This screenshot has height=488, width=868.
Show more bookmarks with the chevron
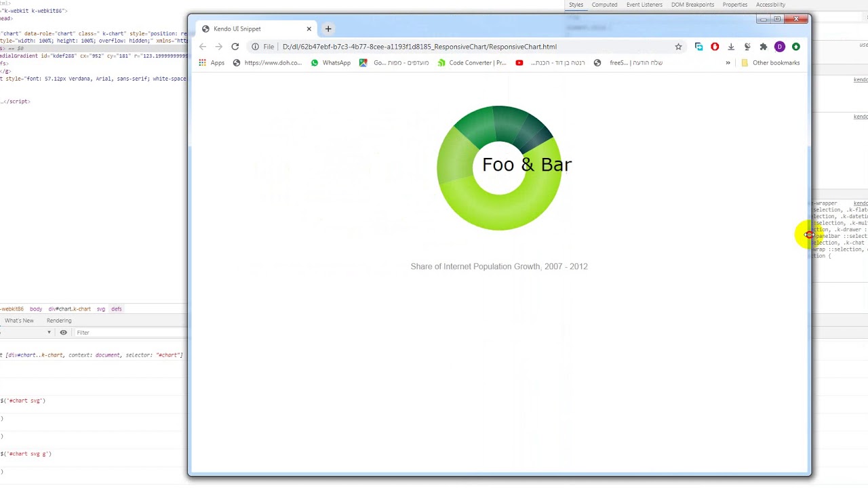coord(728,63)
